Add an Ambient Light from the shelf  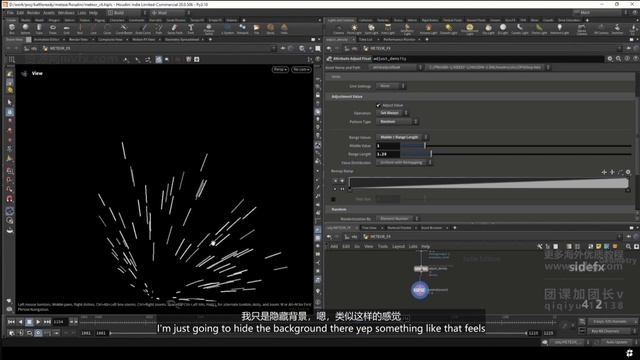(x=560, y=29)
